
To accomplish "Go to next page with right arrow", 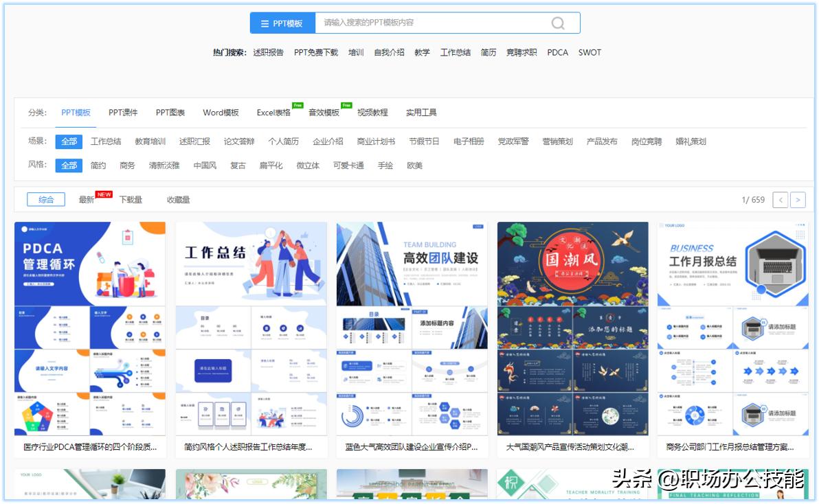I will (798, 199).
